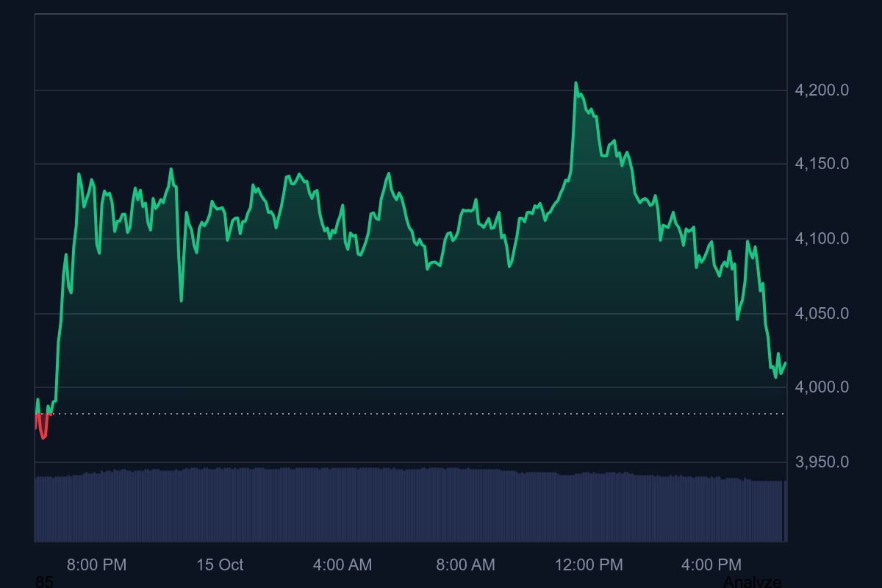
Task: Click the 4,150.0 price axis label
Action: tap(822, 164)
